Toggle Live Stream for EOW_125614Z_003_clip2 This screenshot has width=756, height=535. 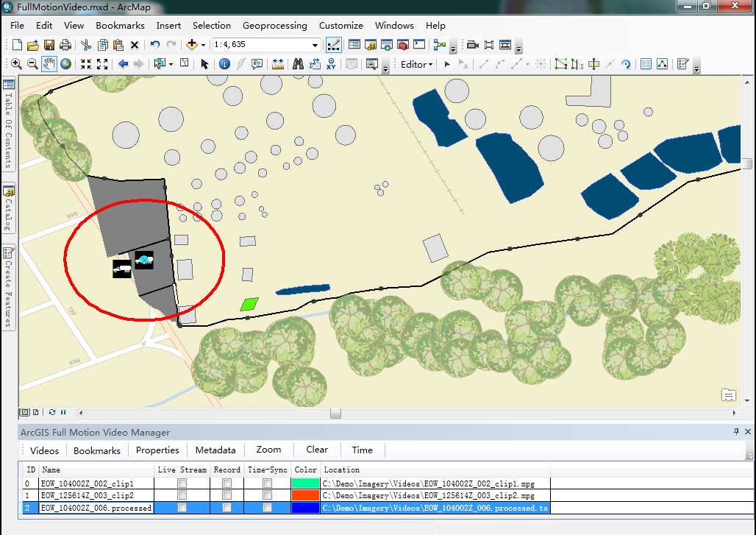pos(182,495)
